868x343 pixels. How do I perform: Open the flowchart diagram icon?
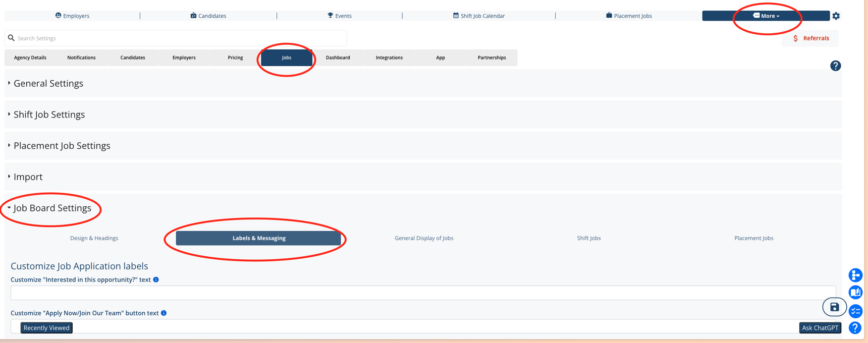(855, 275)
